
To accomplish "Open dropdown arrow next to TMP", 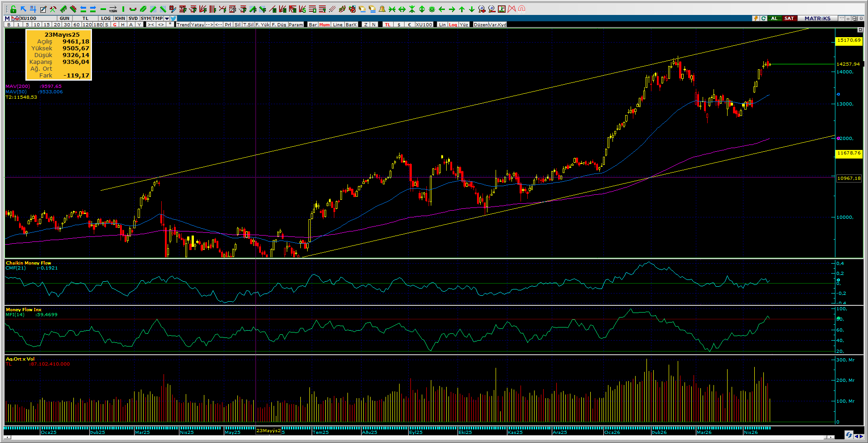I will point(167,19).
